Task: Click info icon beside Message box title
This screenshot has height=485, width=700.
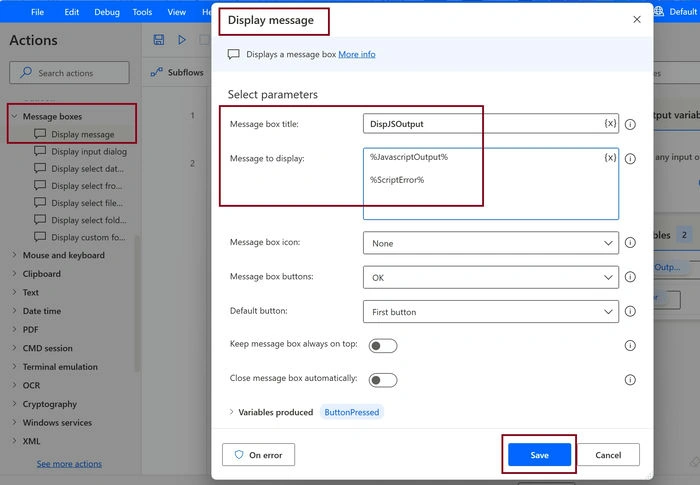Action: pyautogui.click(x=630, y=124)
